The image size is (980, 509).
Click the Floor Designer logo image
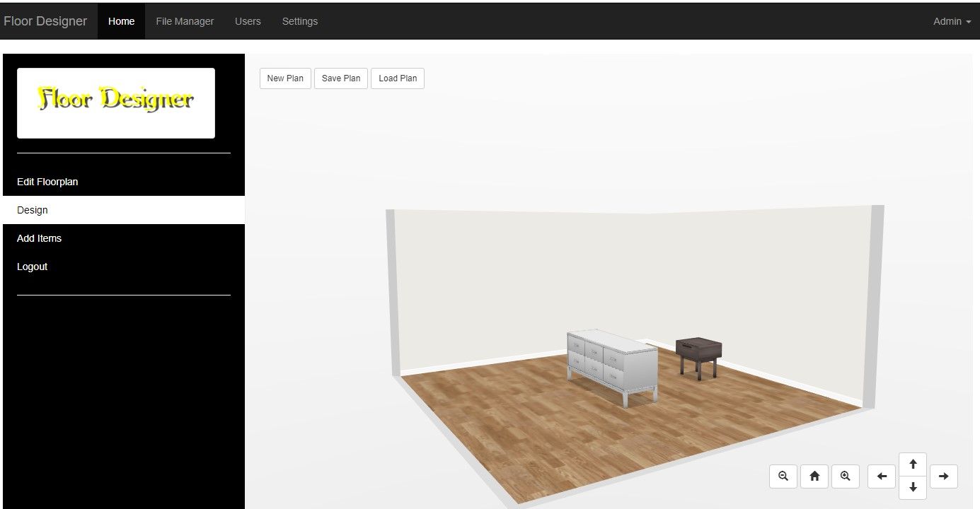pyautogui.click(x=116, y=103)
